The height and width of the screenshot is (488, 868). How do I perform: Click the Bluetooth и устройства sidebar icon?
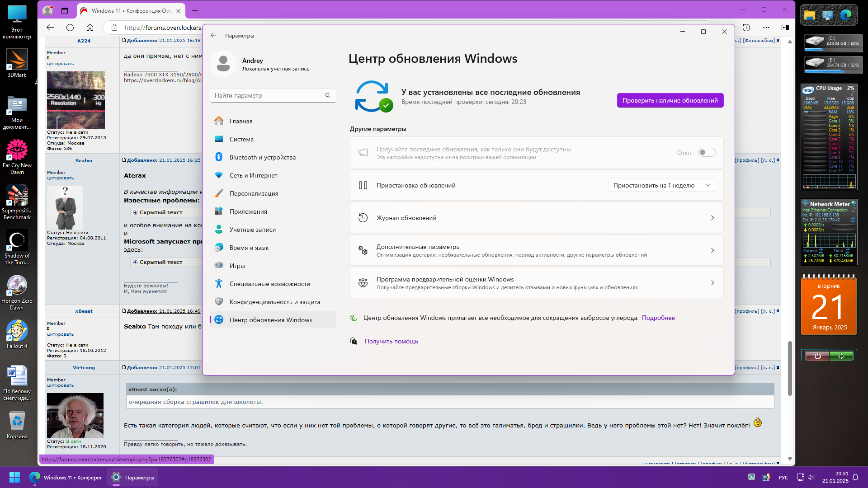click(219, 157)
